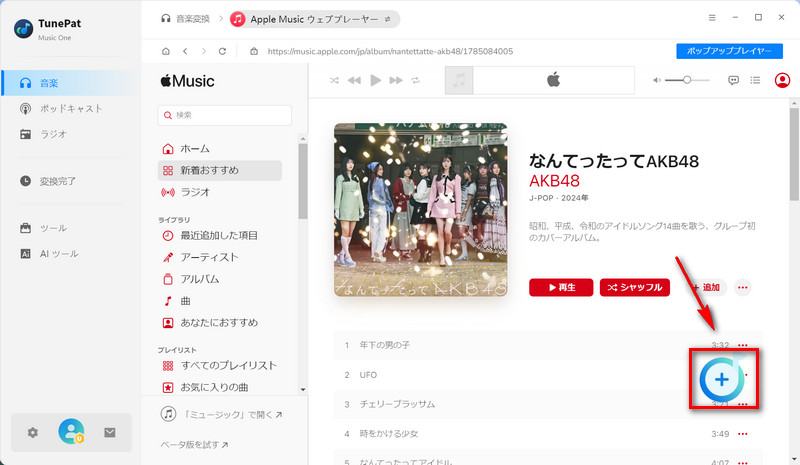This screenshot has height=465, width=800.
Task: Reload the web player page
Action: [x=222, y=51]
